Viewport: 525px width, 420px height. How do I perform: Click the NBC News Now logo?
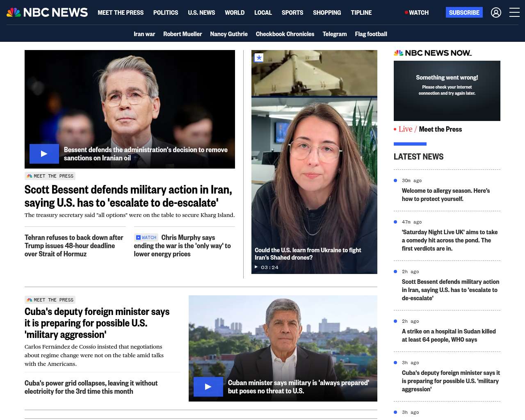(433, 53)
